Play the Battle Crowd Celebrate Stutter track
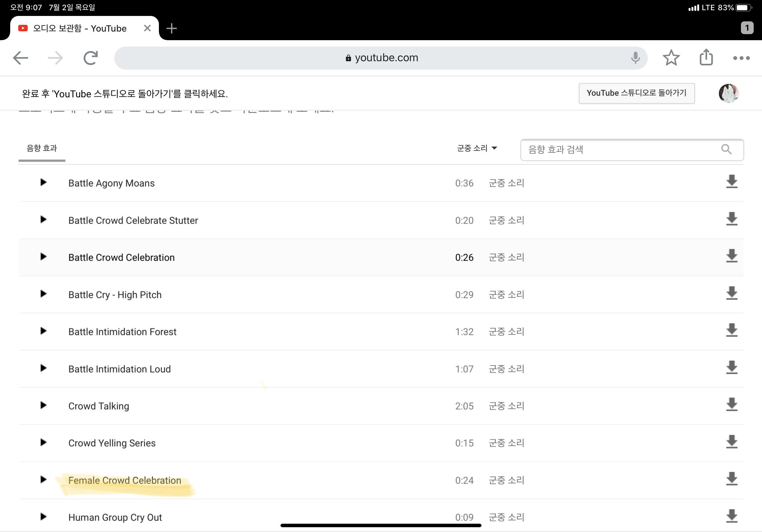The height and width of the screenshot is (532, 762). pyautogui.click(x=43, y=219)
